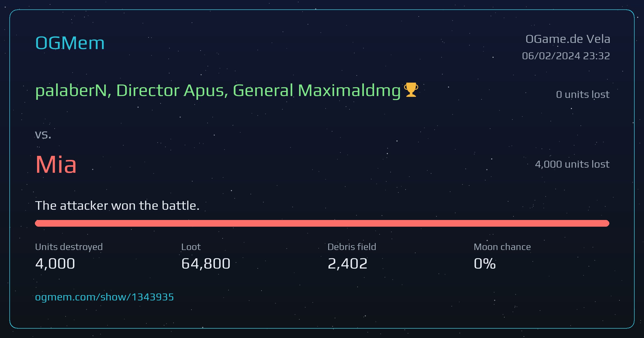Click the vs. separator text

click(43, 135)
